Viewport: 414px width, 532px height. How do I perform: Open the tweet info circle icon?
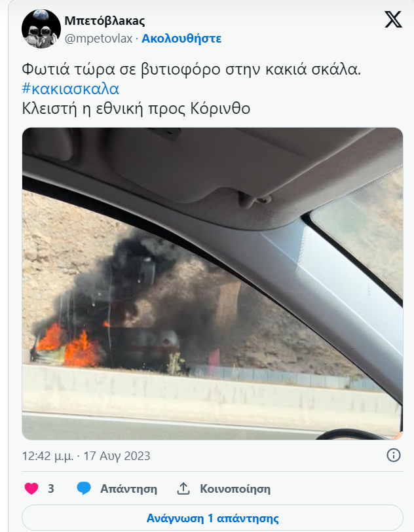point(394,455)
